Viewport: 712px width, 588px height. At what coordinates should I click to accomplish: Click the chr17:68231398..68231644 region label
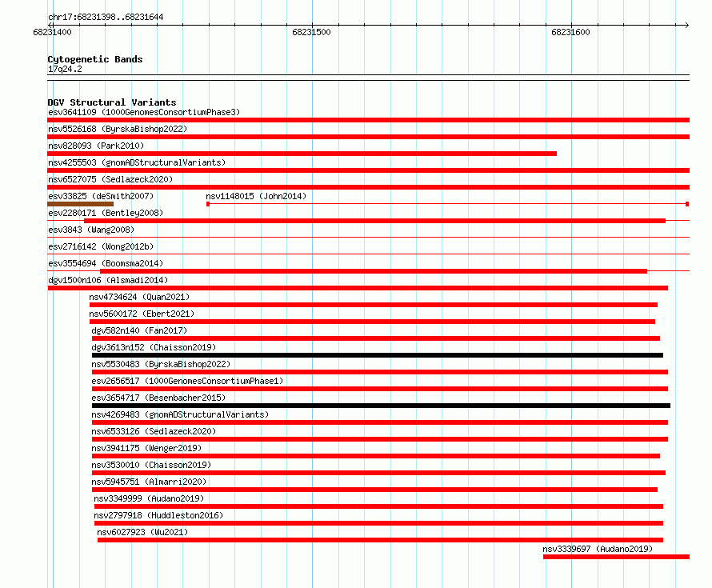click(x=106, y=17)
